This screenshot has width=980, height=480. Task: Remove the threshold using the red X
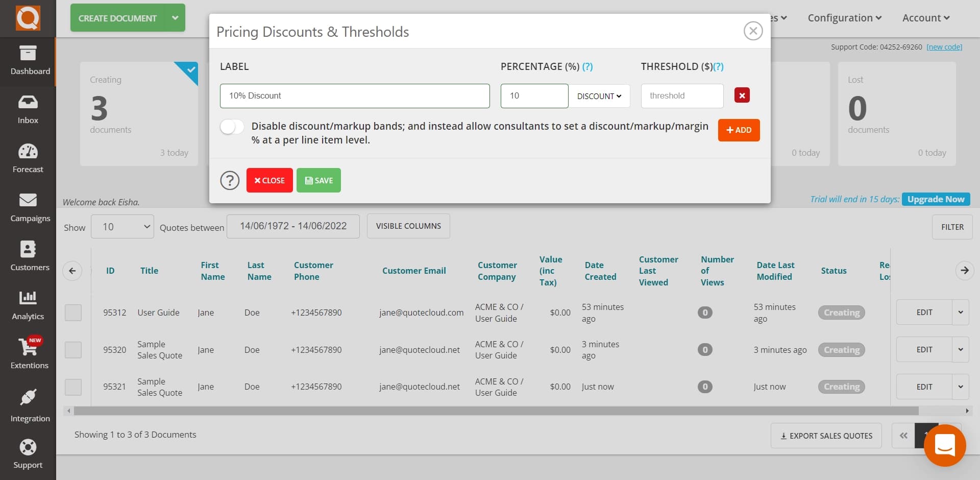coord(742,95)
